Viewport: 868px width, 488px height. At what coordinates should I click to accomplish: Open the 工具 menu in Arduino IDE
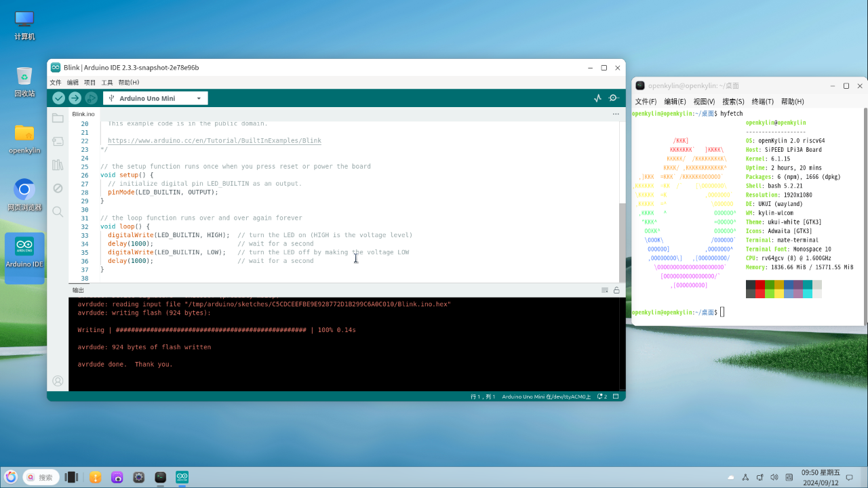click(107, 83)
